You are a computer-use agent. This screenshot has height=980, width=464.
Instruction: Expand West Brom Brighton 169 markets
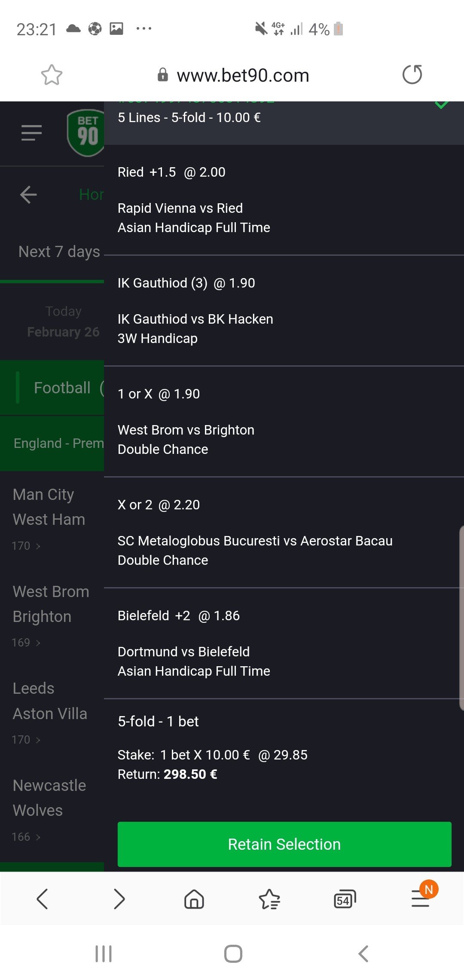point(26,643)
